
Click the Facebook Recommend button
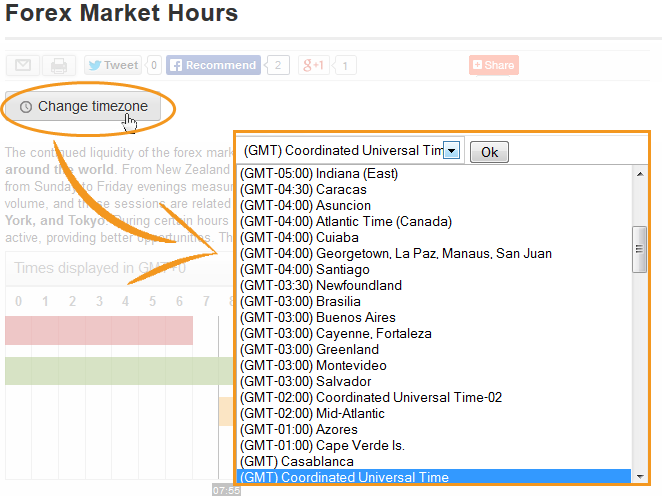pos(213,66)
